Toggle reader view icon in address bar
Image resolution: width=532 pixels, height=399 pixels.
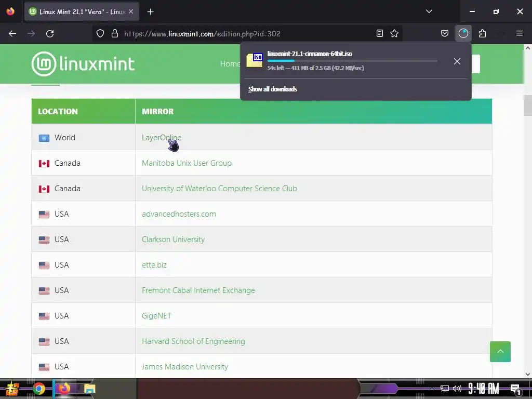380,33
